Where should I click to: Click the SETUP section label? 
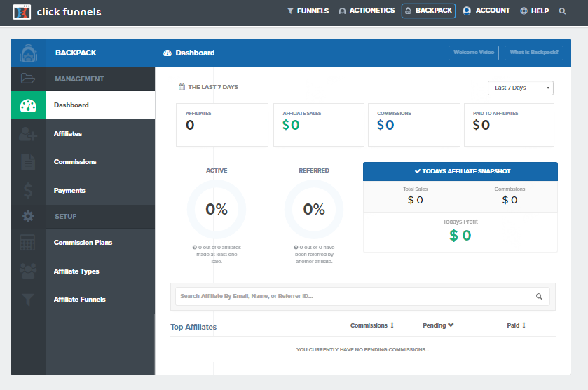point(66,217)
